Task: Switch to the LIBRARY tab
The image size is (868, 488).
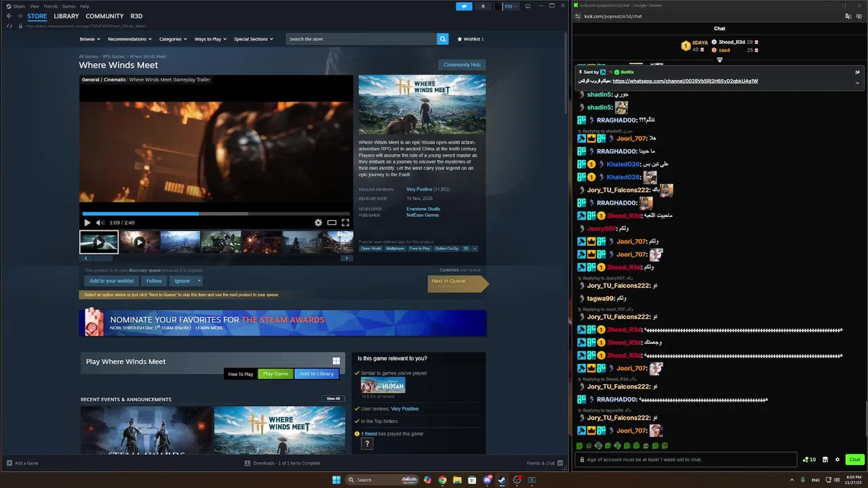Action: (x=66, y=16)
